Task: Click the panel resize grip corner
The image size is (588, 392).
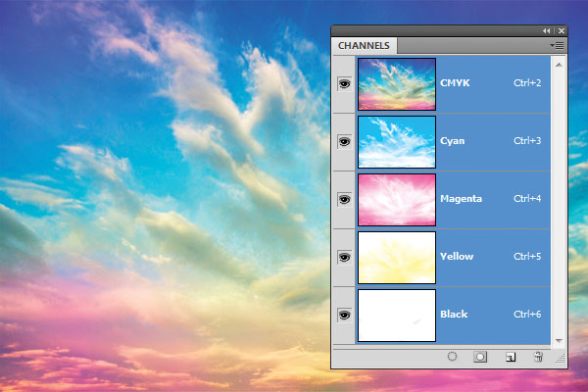Action: [x=561, y=360]
